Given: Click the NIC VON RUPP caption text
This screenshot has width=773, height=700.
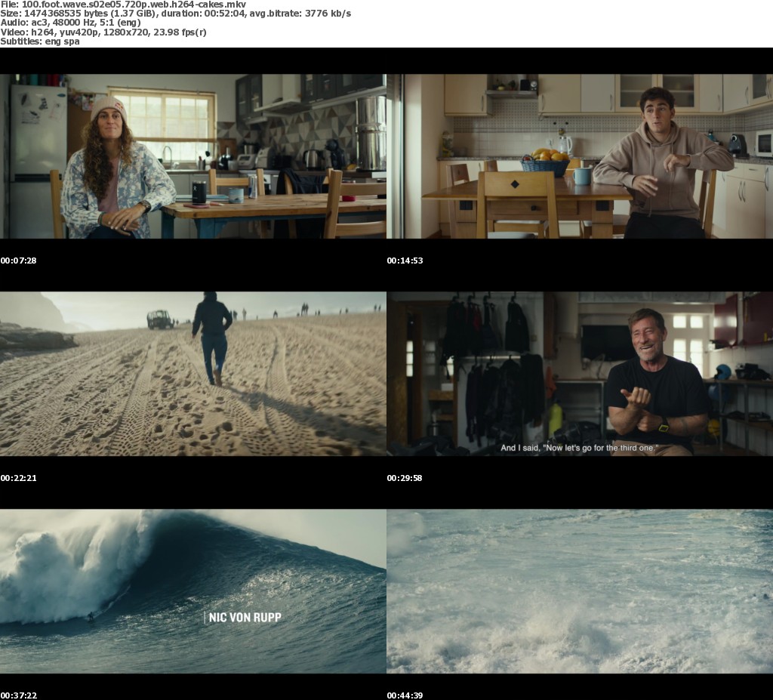Looking at the screenshot, I should [x=245, y=618].
